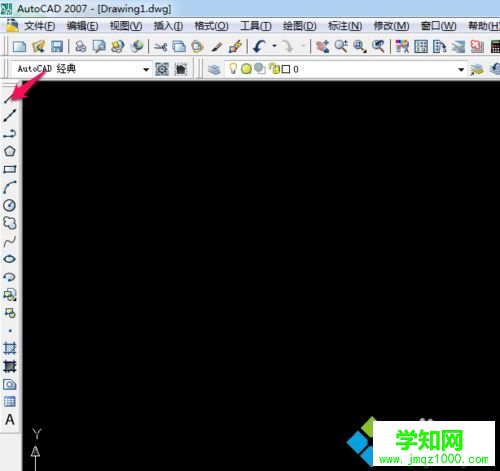Select the Polyline tool

pos(10,134)
